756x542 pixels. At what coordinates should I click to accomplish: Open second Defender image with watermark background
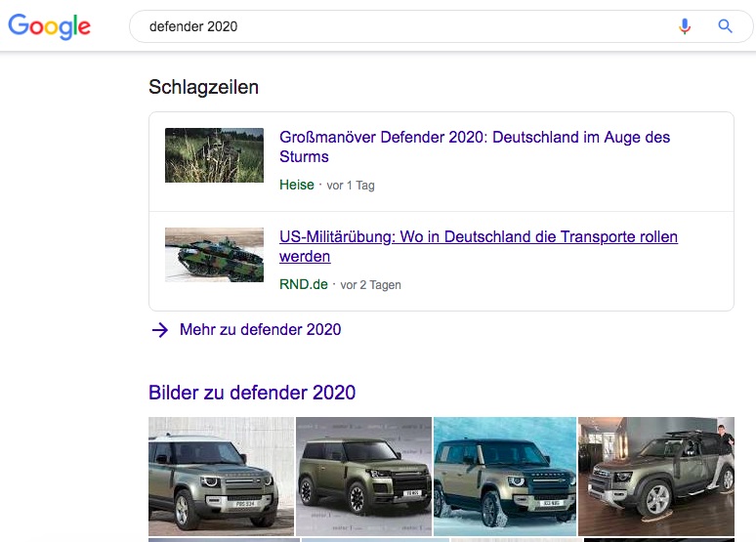(x=364, y=477)
